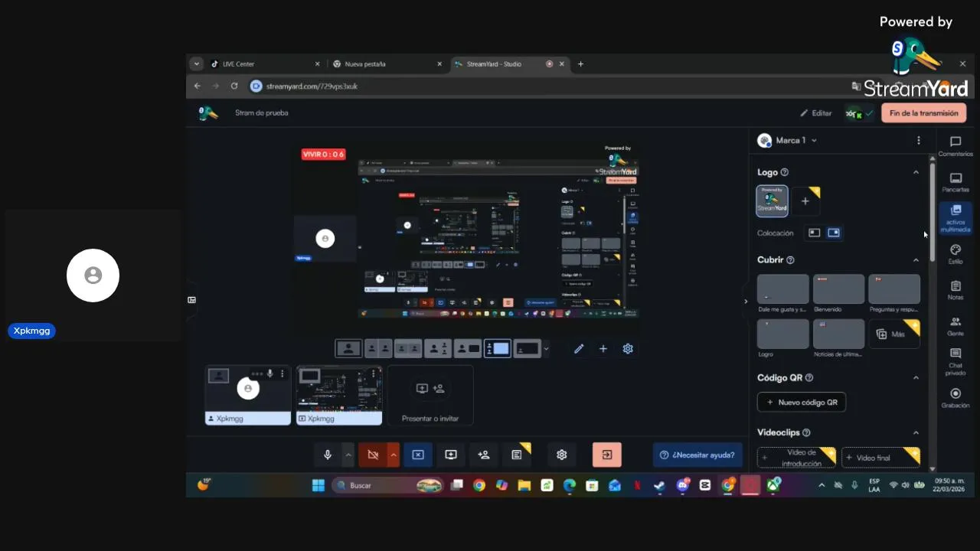
Task: Open the Gente panel
Action: coord(955,326)
